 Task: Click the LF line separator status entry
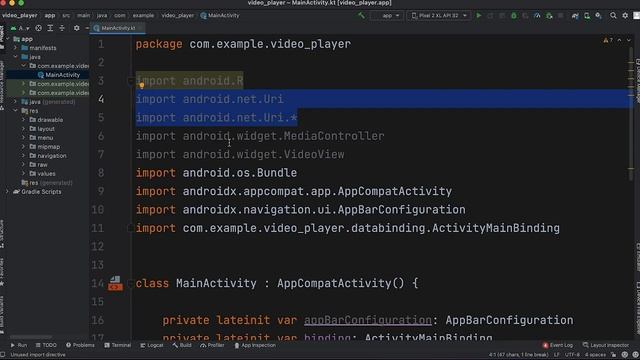click(556, 355)
